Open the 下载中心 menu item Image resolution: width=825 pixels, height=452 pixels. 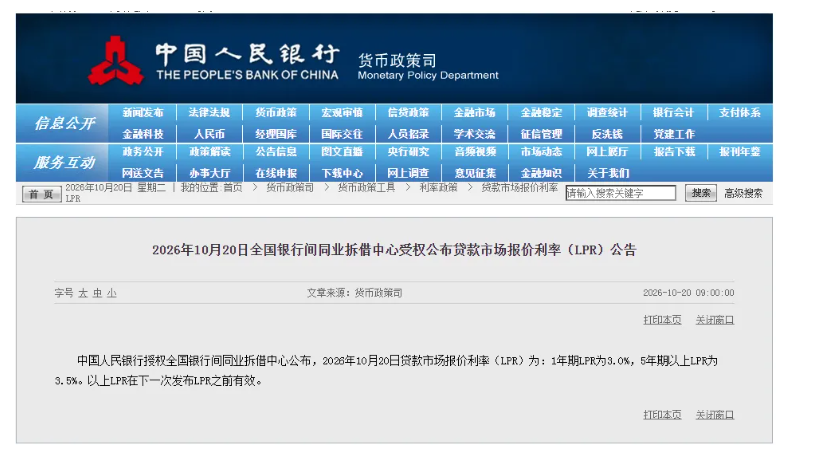pos(342,173)
